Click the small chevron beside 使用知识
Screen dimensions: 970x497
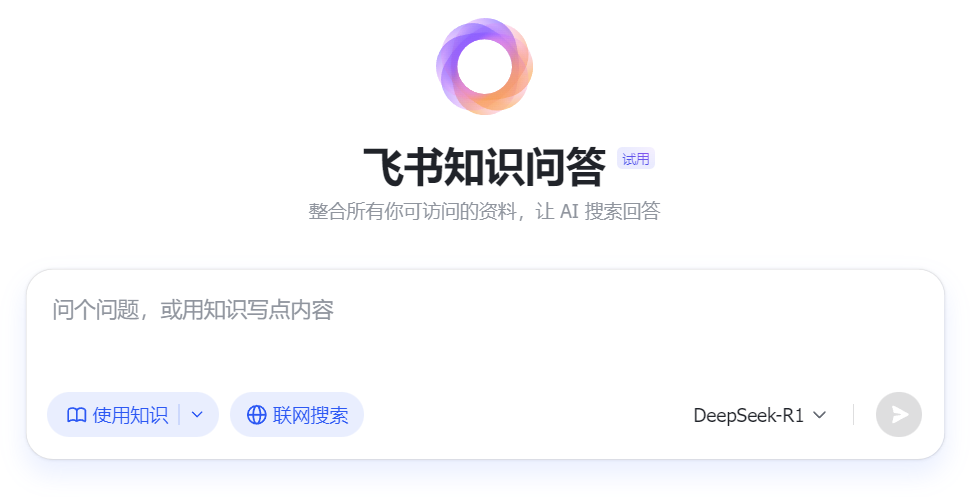click(x=197, y=415)
